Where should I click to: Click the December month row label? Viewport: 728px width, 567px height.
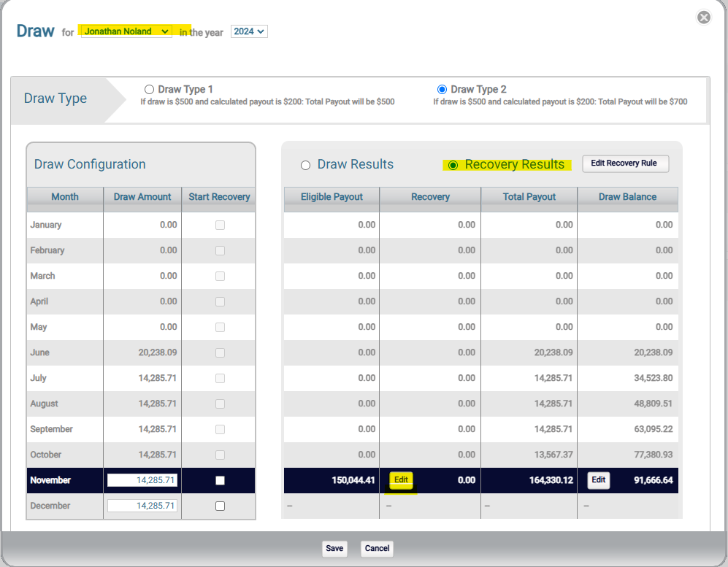pos(50,506)
